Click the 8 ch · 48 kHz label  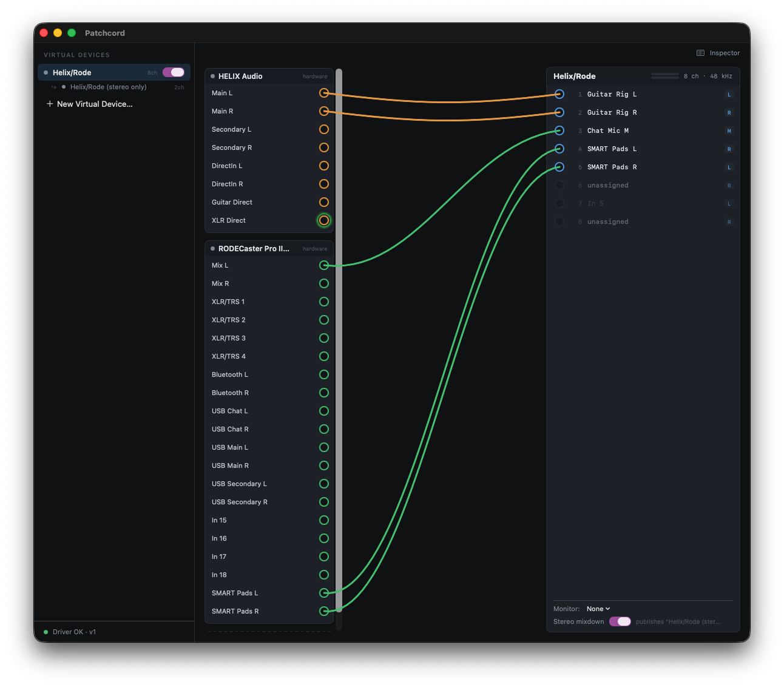pos(708,76)
